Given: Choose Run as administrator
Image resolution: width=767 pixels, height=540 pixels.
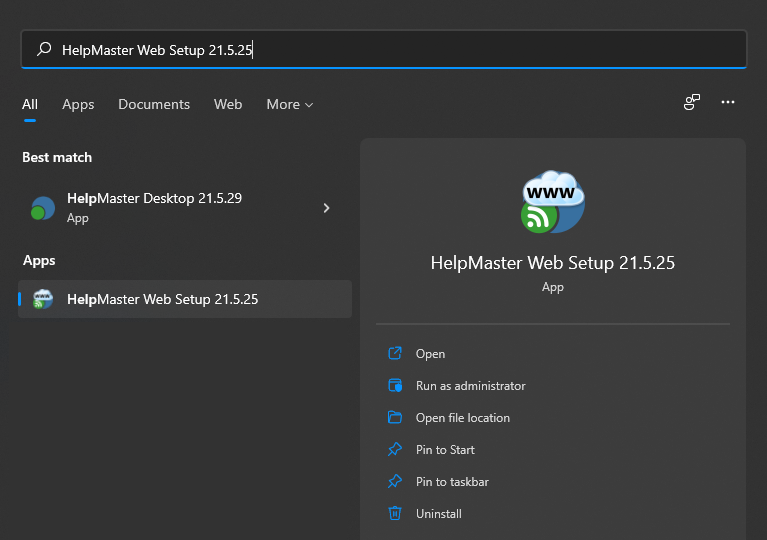Looking at the screenshot, I should point(471,386).
